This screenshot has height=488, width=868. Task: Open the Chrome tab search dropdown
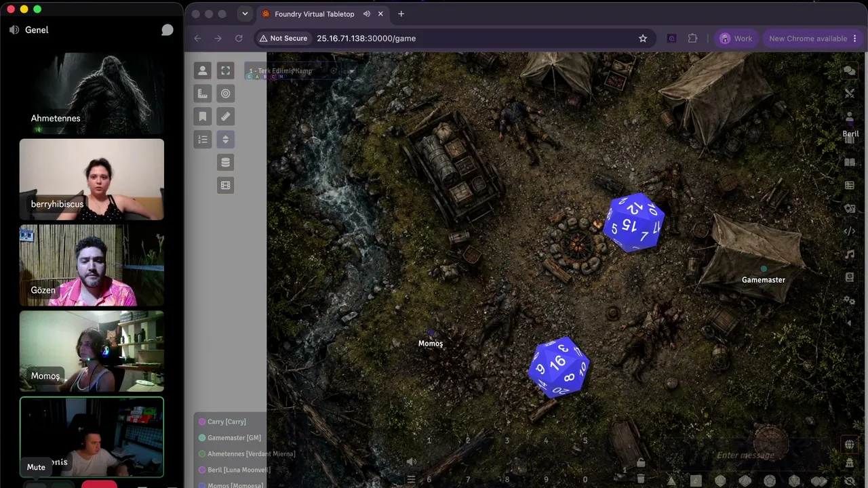pos(245,14)
